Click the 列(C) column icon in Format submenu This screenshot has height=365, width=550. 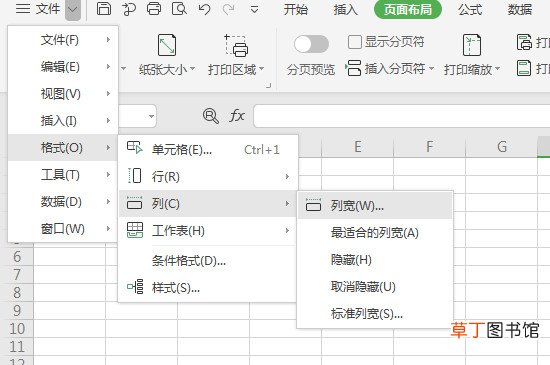[x=135, y=203]
